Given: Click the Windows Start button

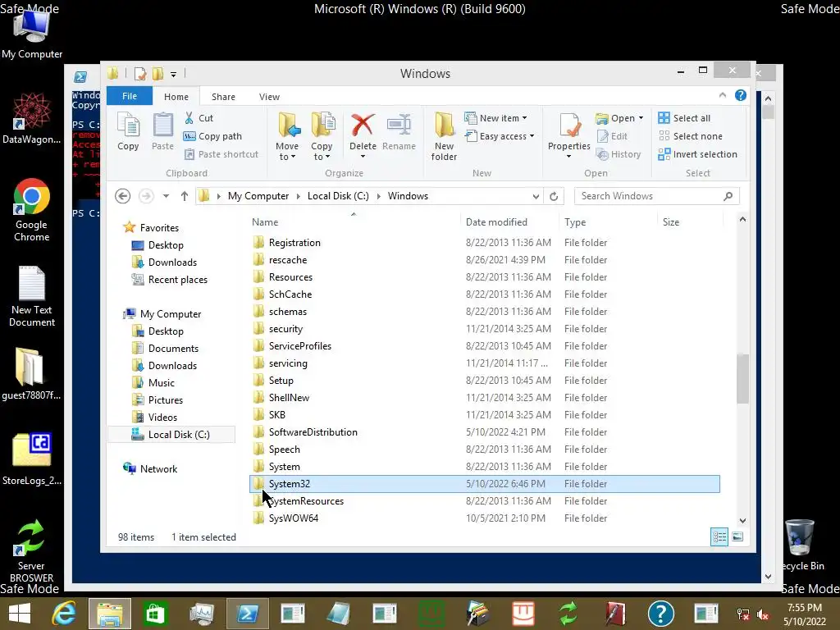Looking at the screenshot, I should point(20,614).
